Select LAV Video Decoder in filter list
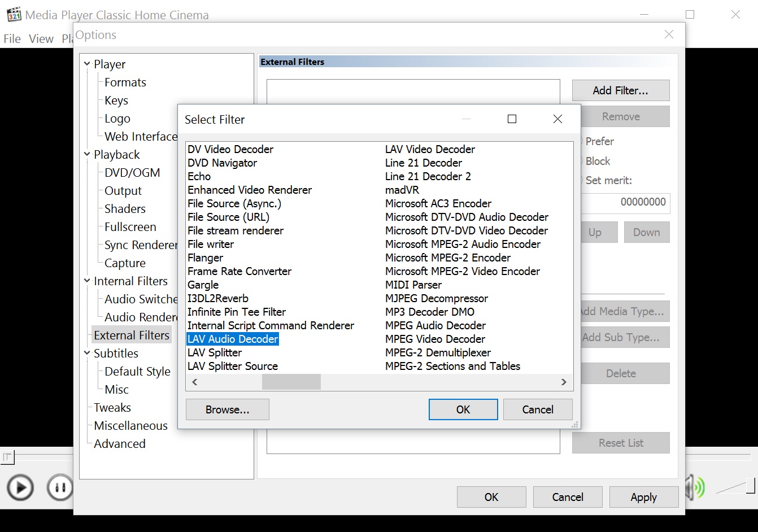Viewport: 758px width, 532px height. 430,149
